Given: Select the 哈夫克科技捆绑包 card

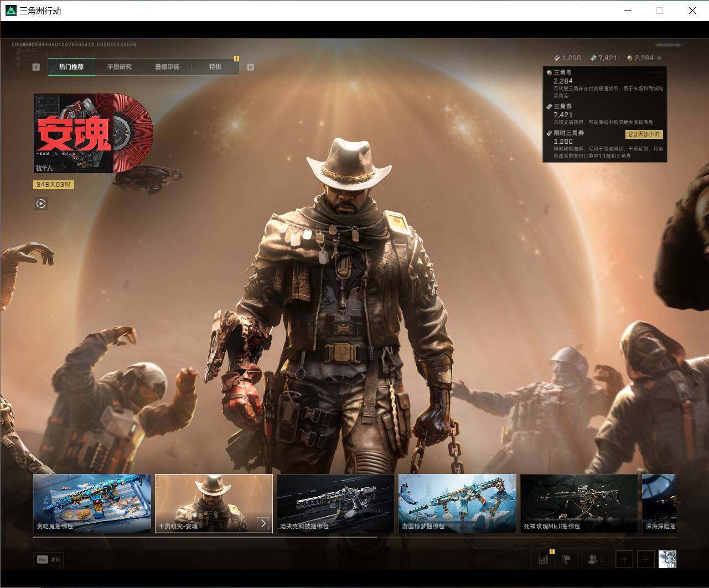Looking at the screenshot, I should pyautogui.click(x=335, y=503).
